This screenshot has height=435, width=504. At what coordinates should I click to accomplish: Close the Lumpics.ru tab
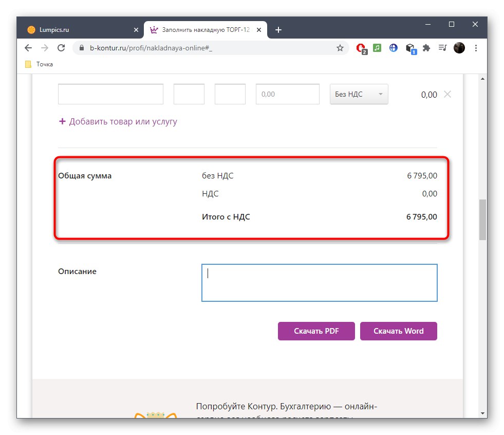coord(136,30)
